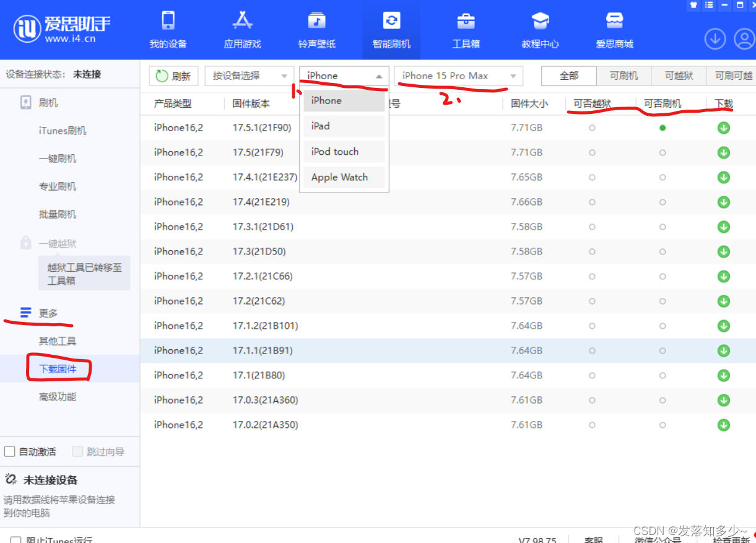
Task: Download firmware 17.1.1(21B91)
Action: point(723,350)
